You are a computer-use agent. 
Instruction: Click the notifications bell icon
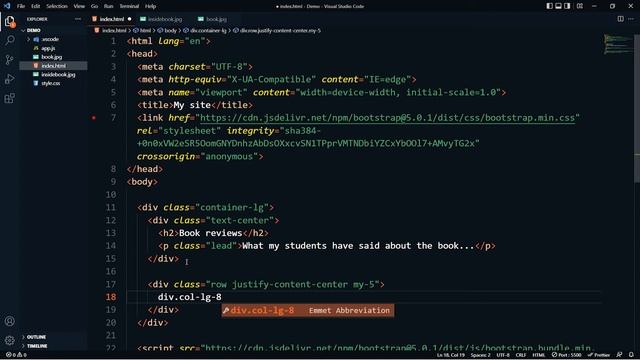tap(631, 355)
